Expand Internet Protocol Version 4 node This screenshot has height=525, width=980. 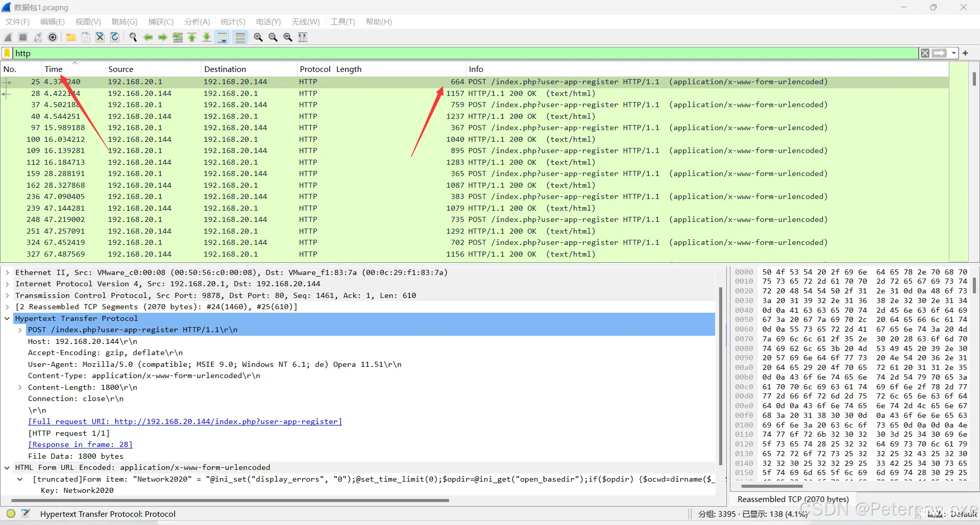click(7, 284)
